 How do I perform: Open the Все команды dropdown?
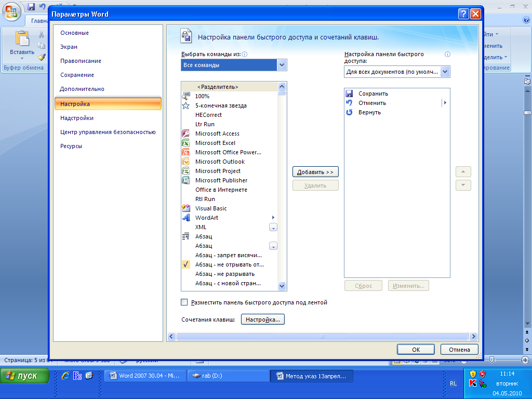[282, 65]
